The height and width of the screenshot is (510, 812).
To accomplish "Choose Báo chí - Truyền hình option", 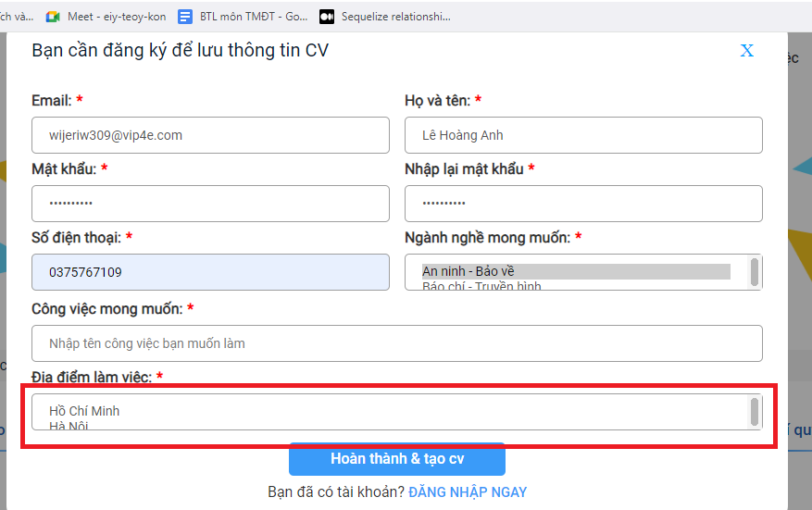I will (x=574, y=286).
